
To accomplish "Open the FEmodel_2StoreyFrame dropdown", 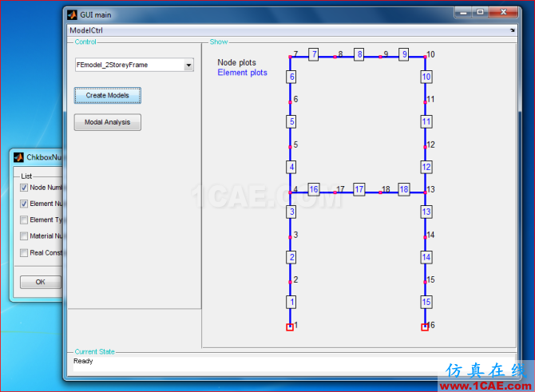I will tap(188, 65).
